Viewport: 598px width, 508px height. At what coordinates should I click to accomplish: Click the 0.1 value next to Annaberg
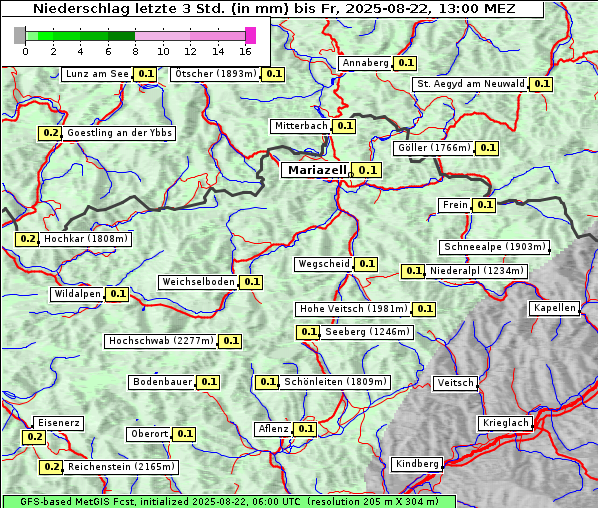click(405, 63)
